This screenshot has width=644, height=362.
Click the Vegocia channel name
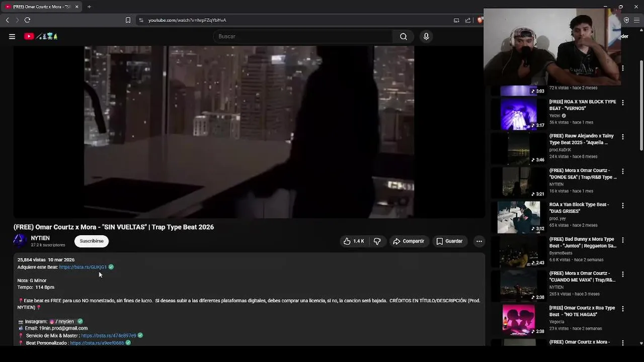coord(557,322)
